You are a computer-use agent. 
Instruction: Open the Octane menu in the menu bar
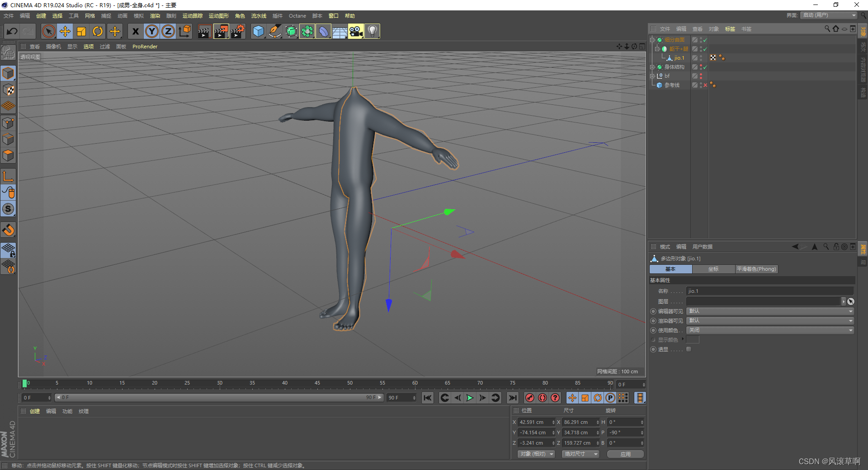(x=297, y=16)
